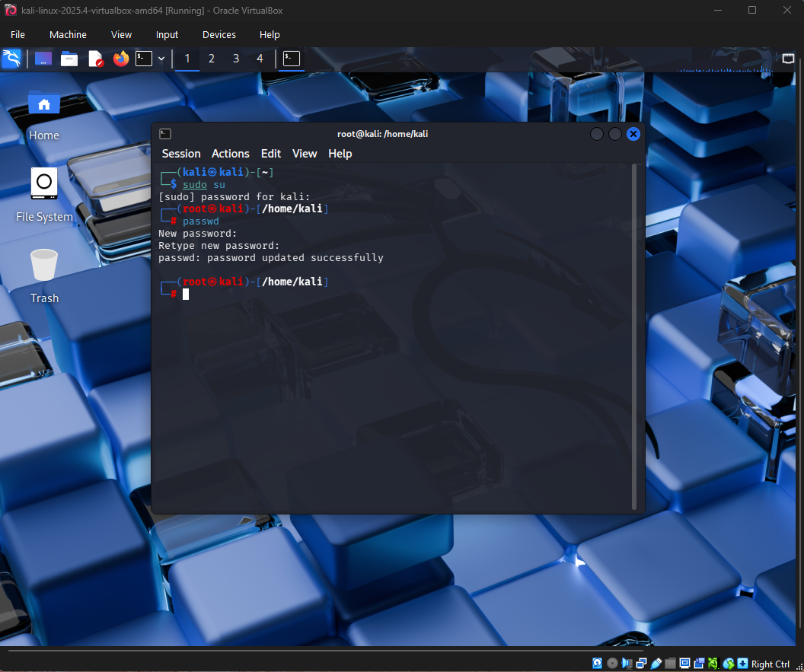Image resolution: width=804 pixels, height=672 pixels.
Task: Open the Session menu in the terminal
Action: point(180,153)
